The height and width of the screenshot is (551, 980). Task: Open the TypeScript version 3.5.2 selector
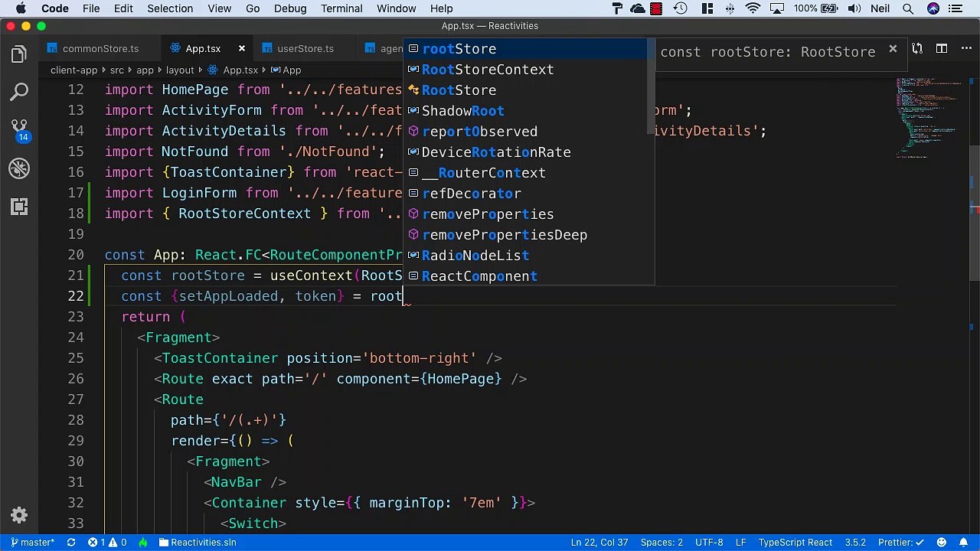pos(855,542)
